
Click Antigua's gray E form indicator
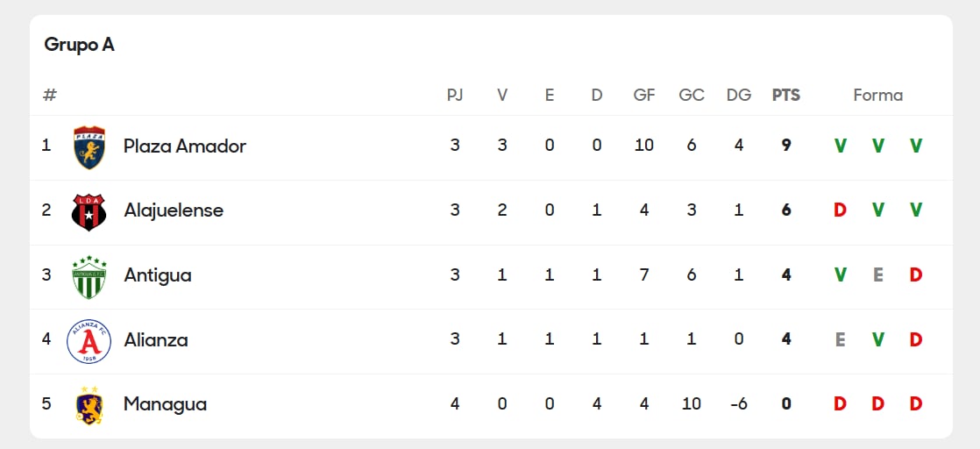(x=877, y=275)
